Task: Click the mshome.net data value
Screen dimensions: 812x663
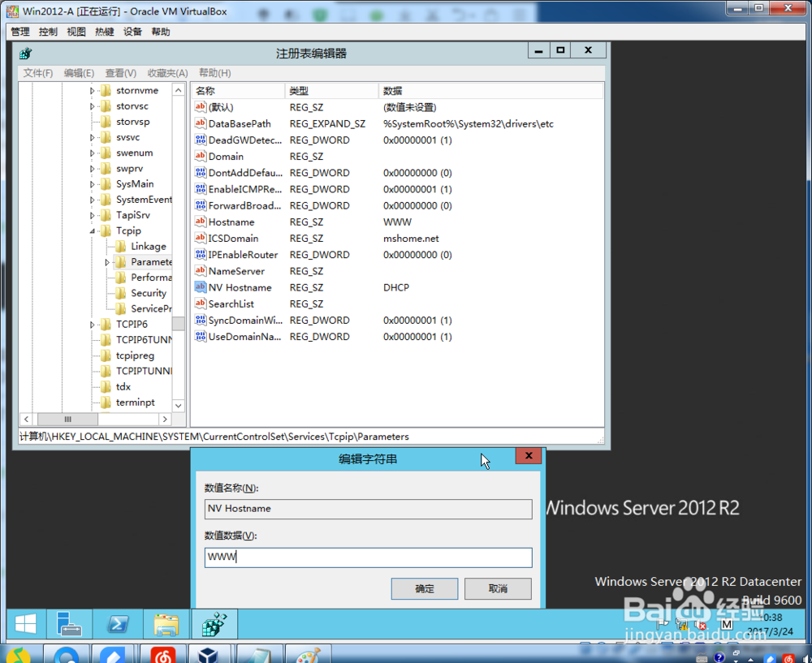Action: (x=411, y=238)
